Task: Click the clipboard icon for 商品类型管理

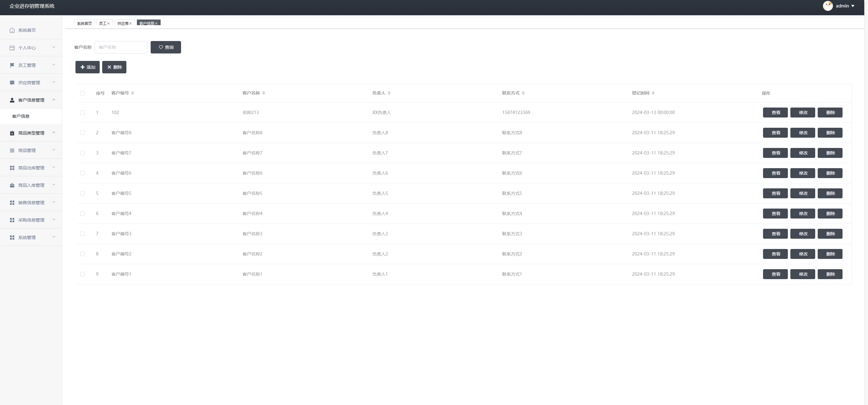Action: point(12,133)
